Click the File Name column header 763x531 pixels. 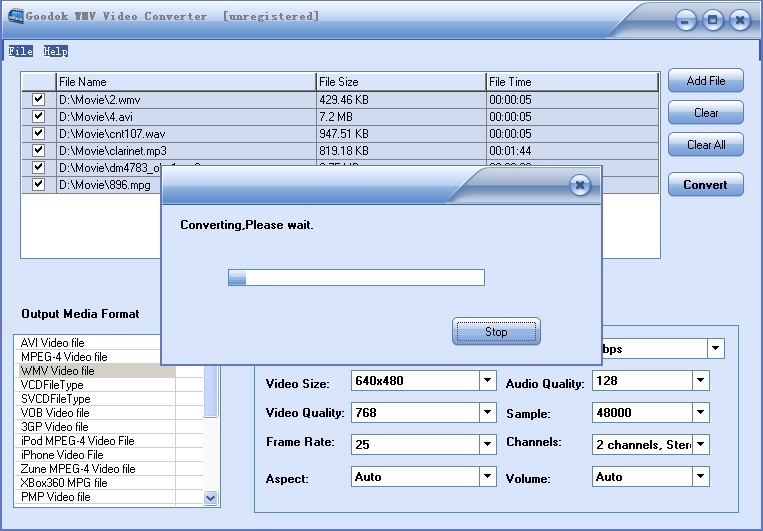pos(186,82)
